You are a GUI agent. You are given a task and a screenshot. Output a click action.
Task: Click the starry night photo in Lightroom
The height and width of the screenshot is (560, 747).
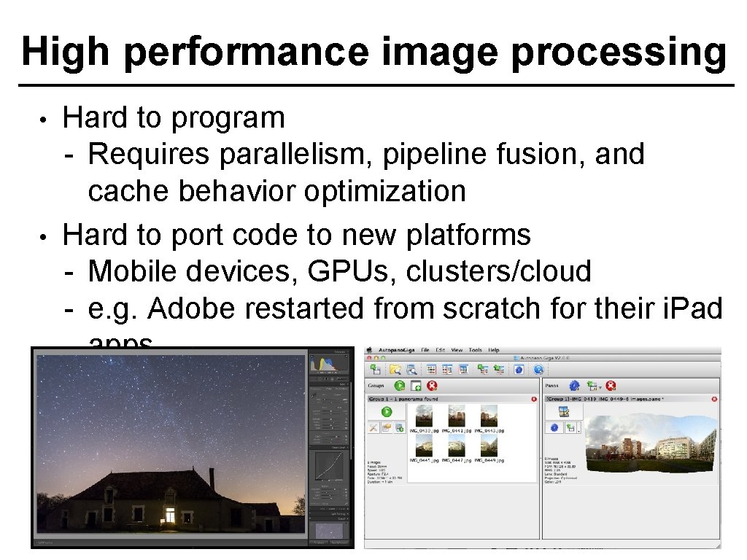pos(171,444)
